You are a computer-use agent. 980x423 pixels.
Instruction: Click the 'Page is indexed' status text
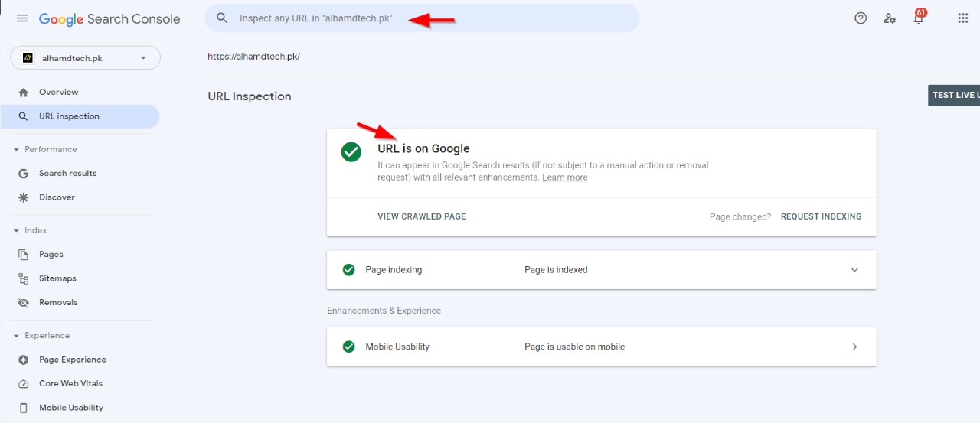(x=556, y=270)
